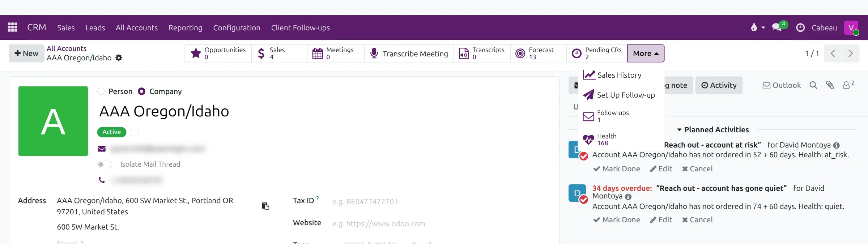Tick the checkbox next to Active badge
Screen dimensions: 868x244
(135, 132)
